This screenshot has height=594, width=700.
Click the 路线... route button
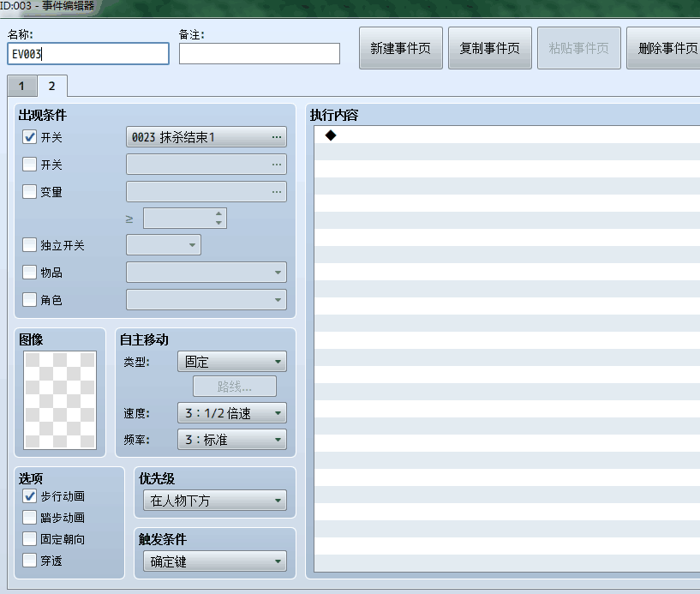(235, 387)
